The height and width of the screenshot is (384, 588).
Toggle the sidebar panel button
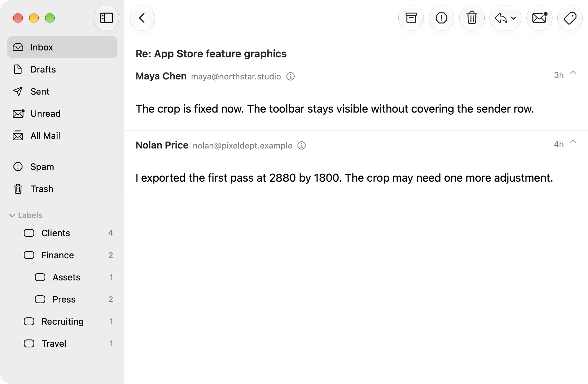(106, 18)
